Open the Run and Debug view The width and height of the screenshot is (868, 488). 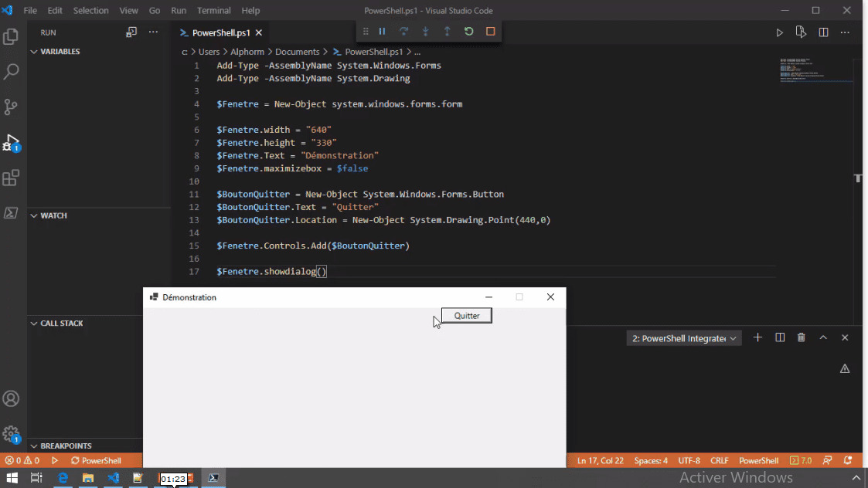(x=11, y=143)
